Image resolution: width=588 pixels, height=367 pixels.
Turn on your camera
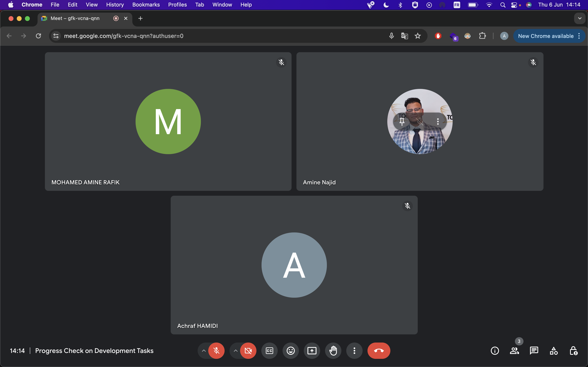248,350
